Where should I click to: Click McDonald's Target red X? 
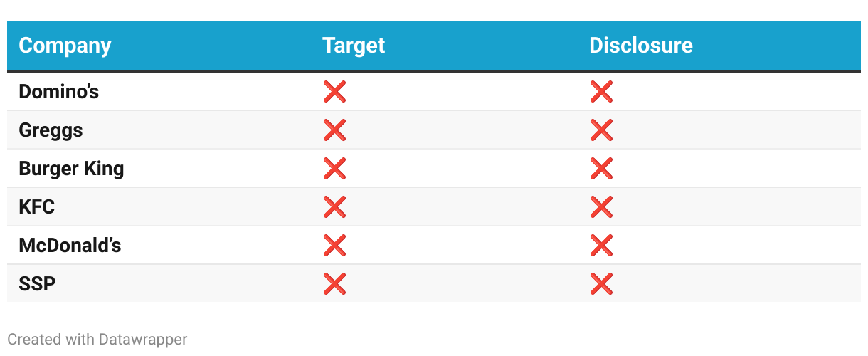coord(334,246)
